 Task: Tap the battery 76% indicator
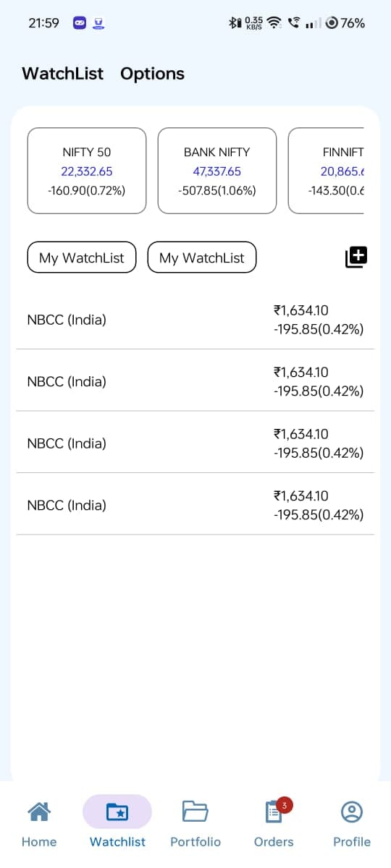pyautogui.click(x=345, y=23)
